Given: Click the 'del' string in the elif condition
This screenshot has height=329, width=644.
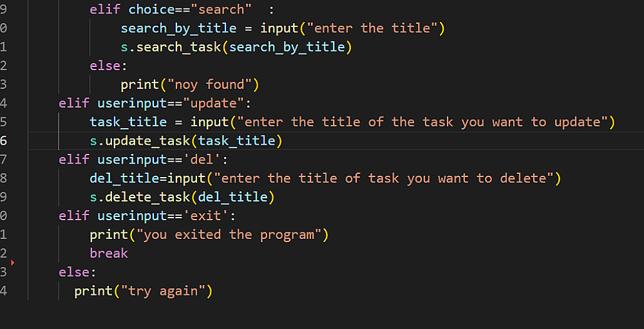Looking at the screenshot, I should tap(202, 159).
